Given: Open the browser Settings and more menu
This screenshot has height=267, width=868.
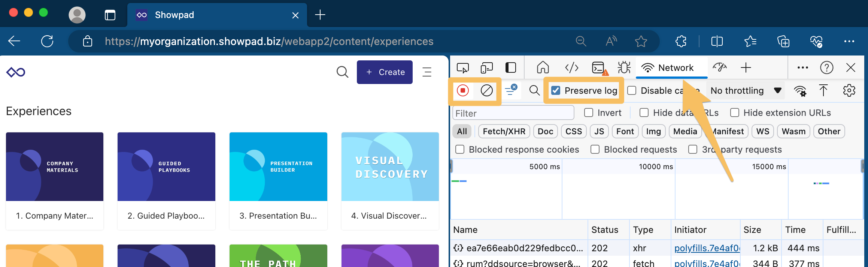Looking at the screenshot, I should [x=849, y=41].
